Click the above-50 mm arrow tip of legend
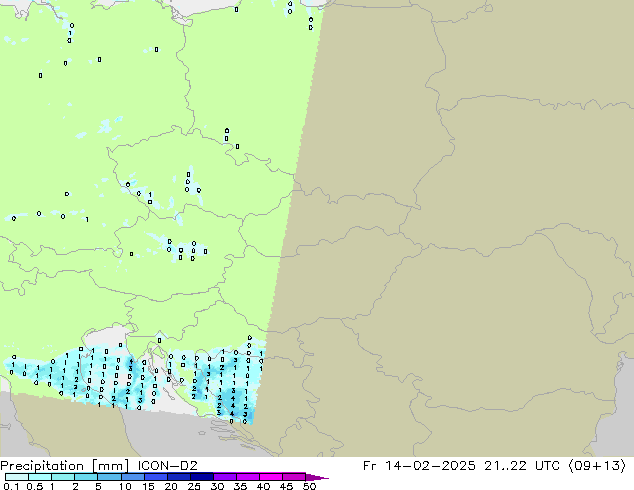This screenshot has height=490, width=634. pos(317,477)
